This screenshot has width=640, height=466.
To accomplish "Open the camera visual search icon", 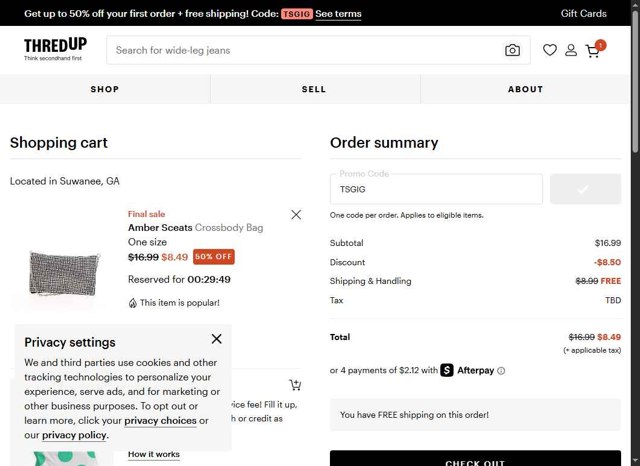I will click(512, 50).
